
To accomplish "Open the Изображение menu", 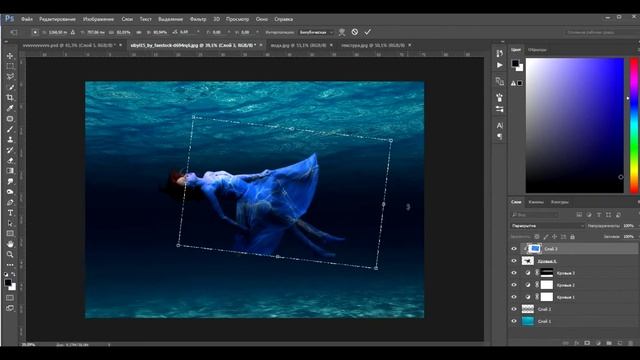I will coord(98,19).
